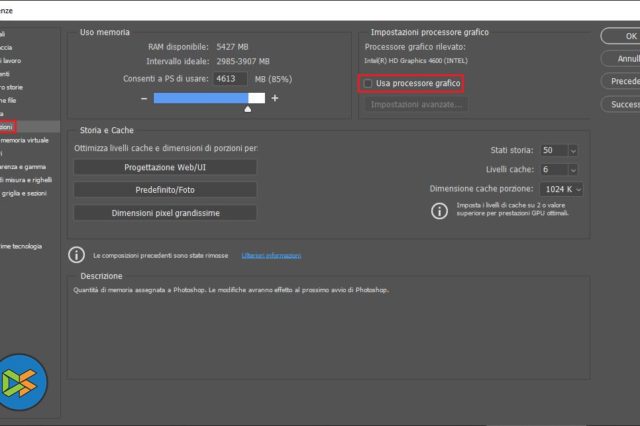Image resolution: width=640 pixels, height=426 pixels.
Task: Go to the previous panel with Precedente
Action: [x=620, y=81]
